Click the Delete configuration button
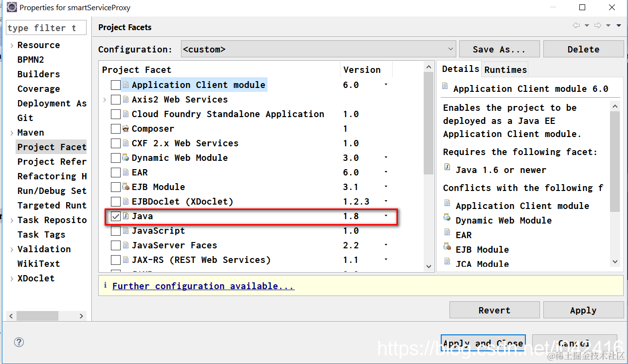Image resolution: width=628 pixels, height=364 pixels. [583, 49]
